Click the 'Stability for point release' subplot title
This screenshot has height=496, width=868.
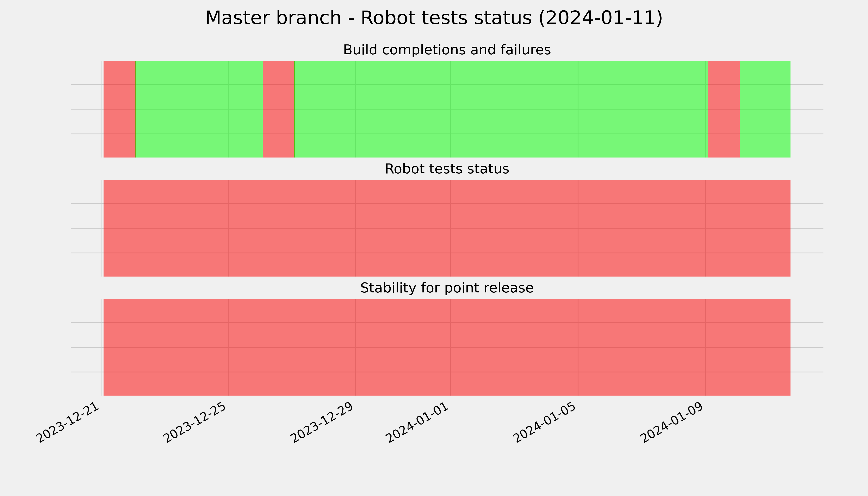pyautogui.click(x=447, y=288)
